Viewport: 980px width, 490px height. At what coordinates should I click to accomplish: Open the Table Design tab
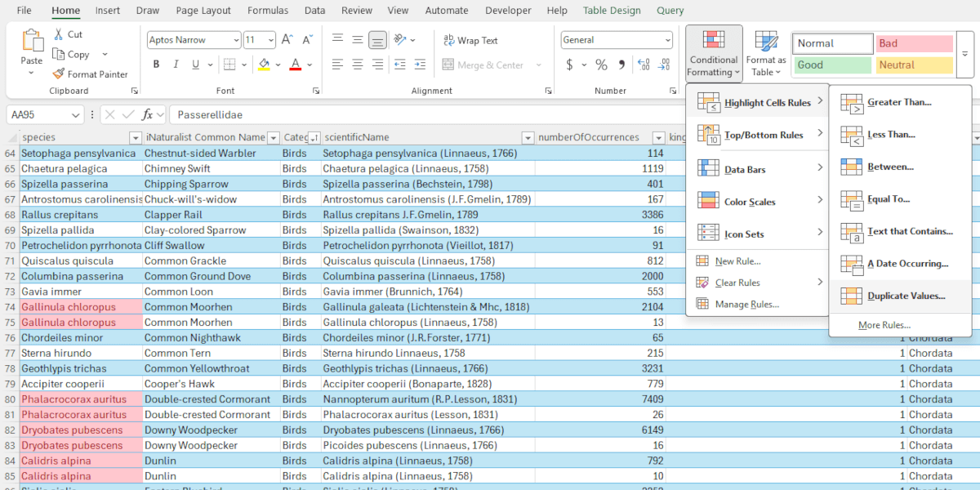tap(612, 11)
